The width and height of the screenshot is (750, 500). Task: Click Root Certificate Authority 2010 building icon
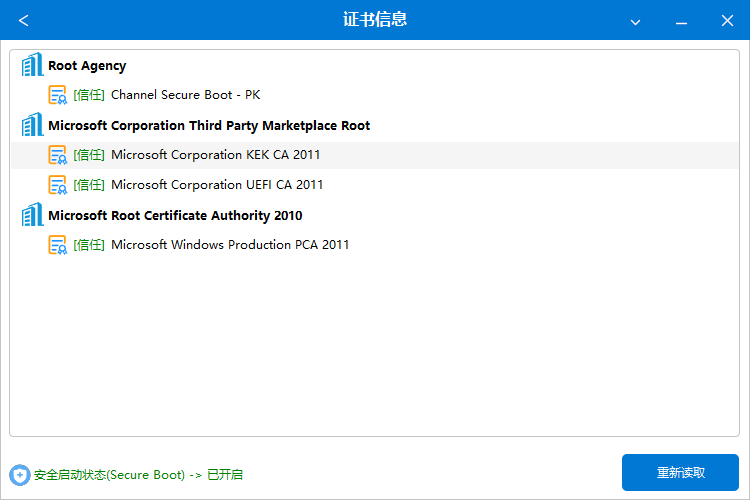[x=32, y=214]
